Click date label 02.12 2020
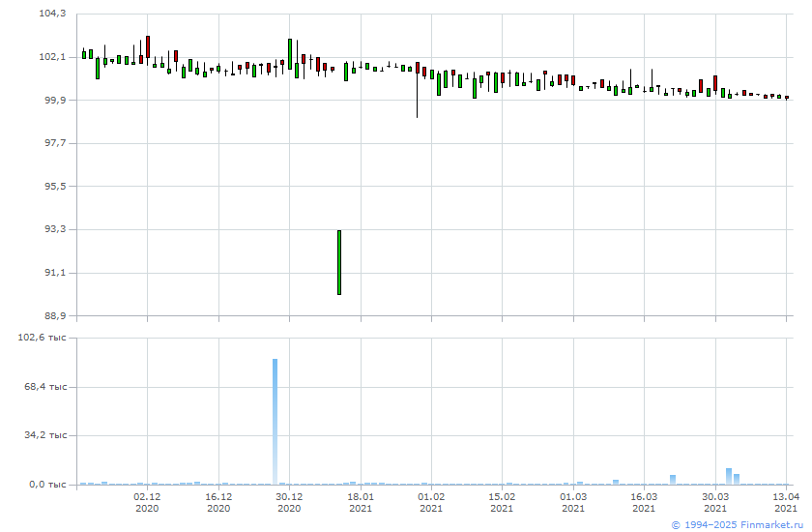 [147, 502]
